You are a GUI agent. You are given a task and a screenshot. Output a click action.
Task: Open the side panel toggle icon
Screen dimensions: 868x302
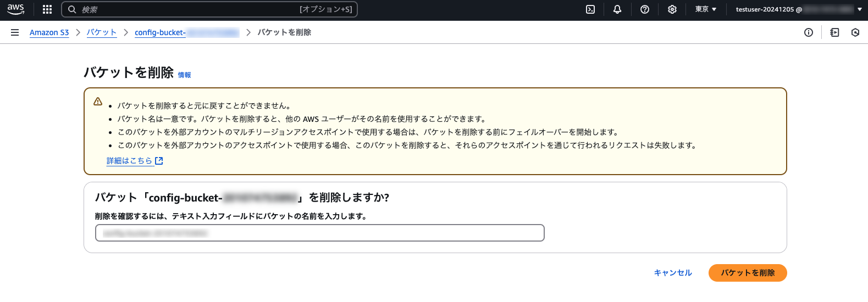834,32
